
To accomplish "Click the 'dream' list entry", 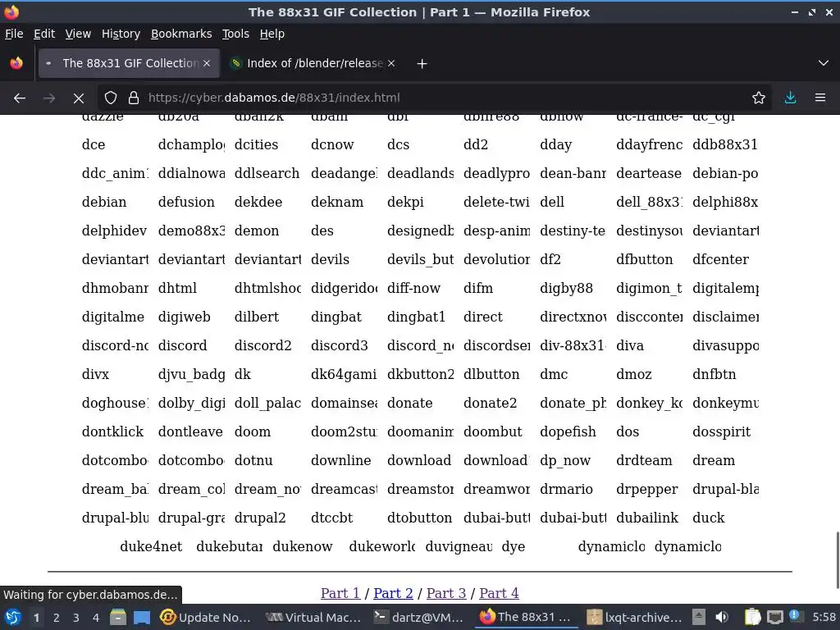I will point(714,460).
